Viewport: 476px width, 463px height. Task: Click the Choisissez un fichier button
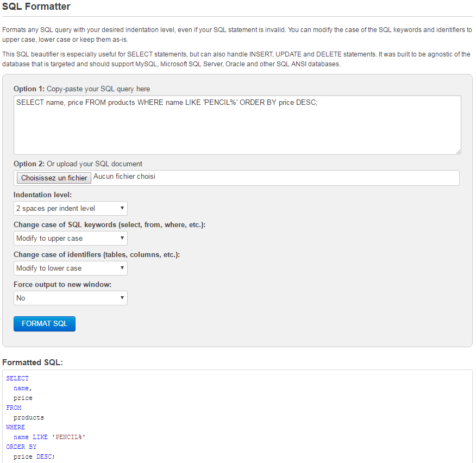(54, 178)
